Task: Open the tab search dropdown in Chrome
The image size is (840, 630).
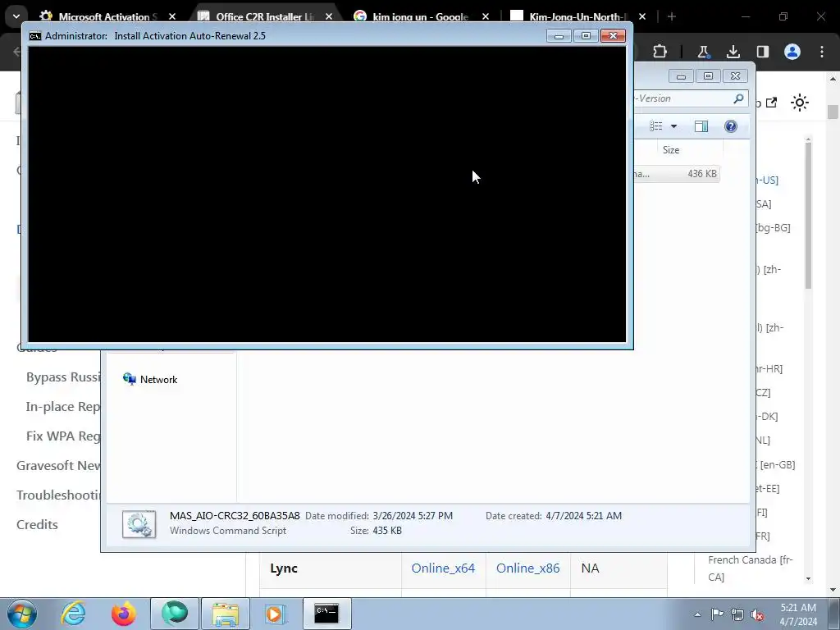Action: [x=16, y=16]
